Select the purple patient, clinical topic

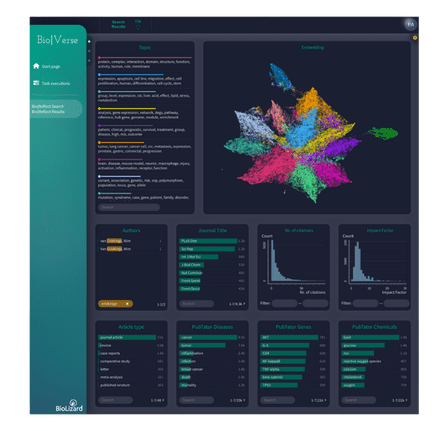145,130
